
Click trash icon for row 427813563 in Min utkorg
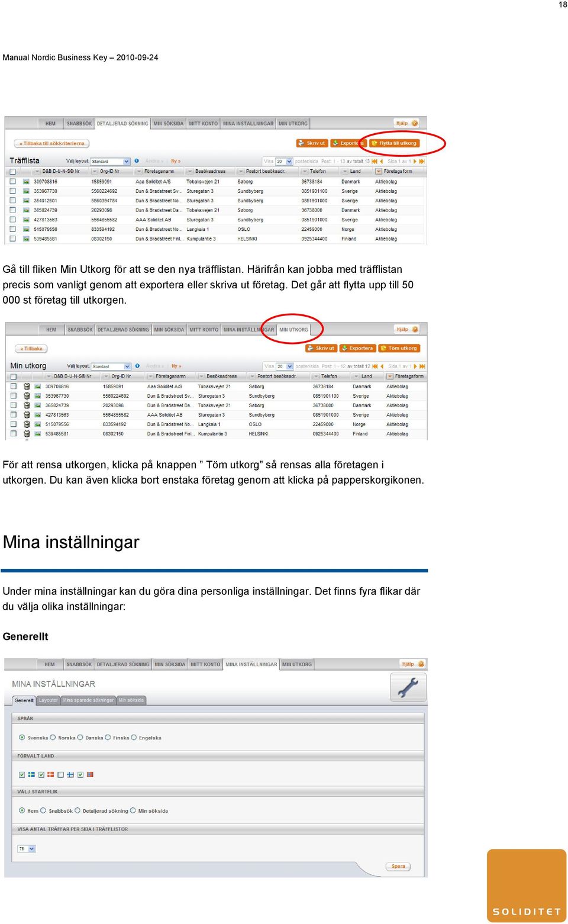27,415
